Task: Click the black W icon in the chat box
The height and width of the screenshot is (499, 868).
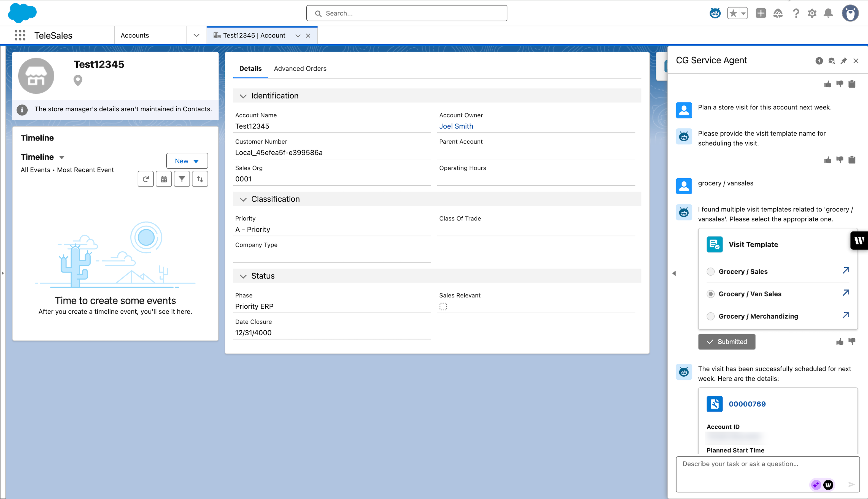Action: coord(828,485)
